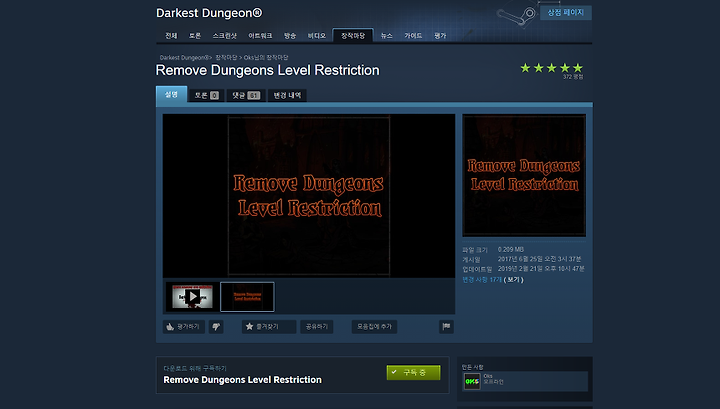The image size is (720, 409).
Task: Switch to the 스크린샷 screenshots tab
Action: point(225,36)
